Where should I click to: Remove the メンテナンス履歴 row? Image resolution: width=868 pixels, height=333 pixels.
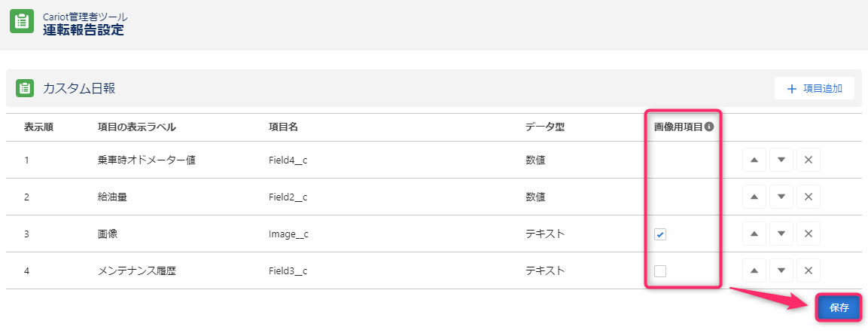click(809, 270)
